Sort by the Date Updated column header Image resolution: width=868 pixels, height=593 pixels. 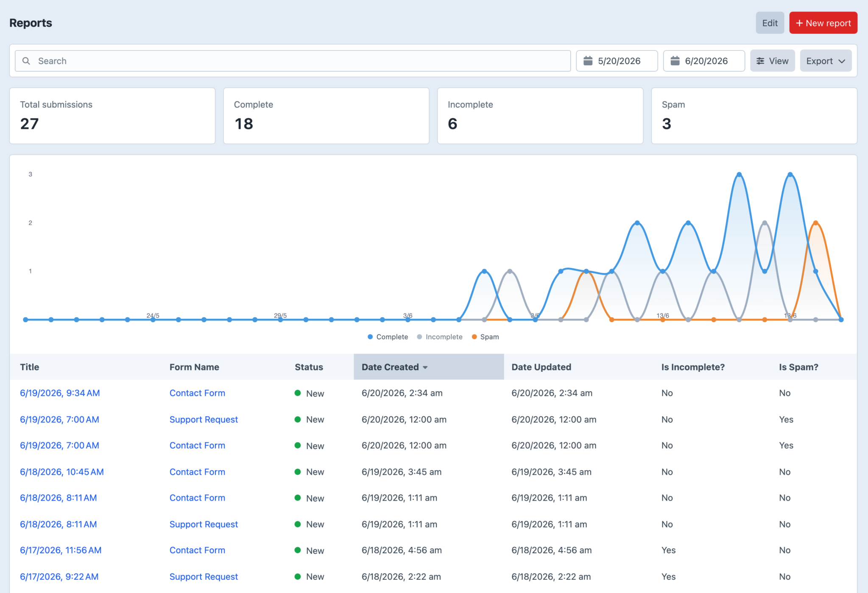click(541, 367)
